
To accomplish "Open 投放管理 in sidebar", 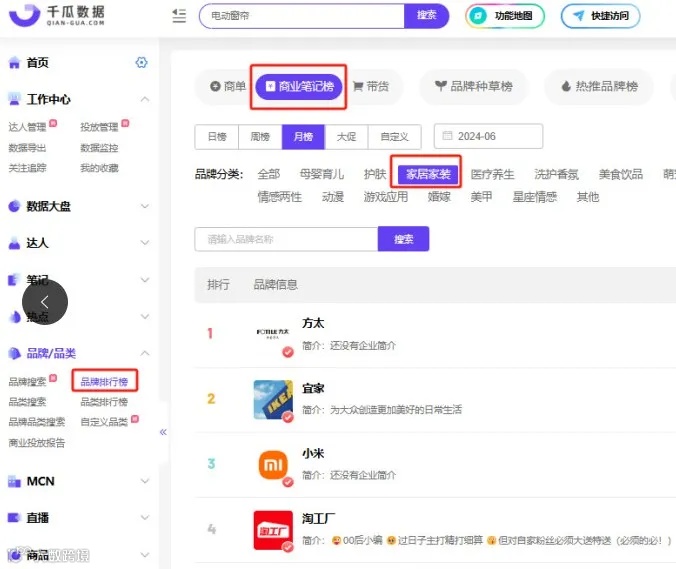I will [99, 127].
